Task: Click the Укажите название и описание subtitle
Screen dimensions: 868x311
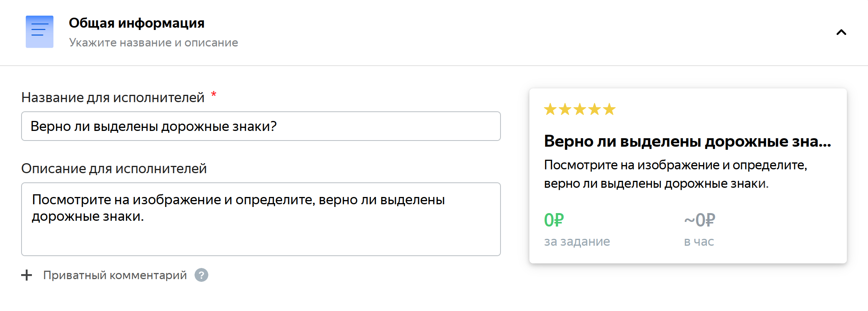Action: 153,43
